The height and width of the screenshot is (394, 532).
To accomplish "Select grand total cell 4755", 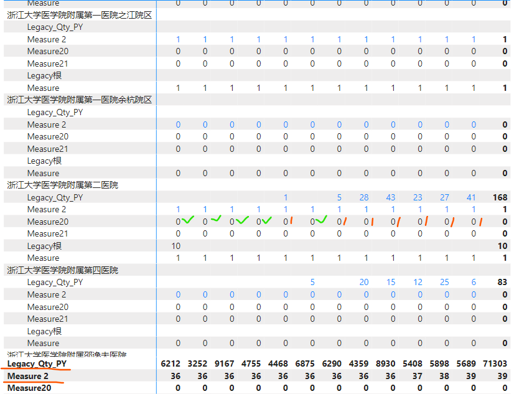I will 251,364.
